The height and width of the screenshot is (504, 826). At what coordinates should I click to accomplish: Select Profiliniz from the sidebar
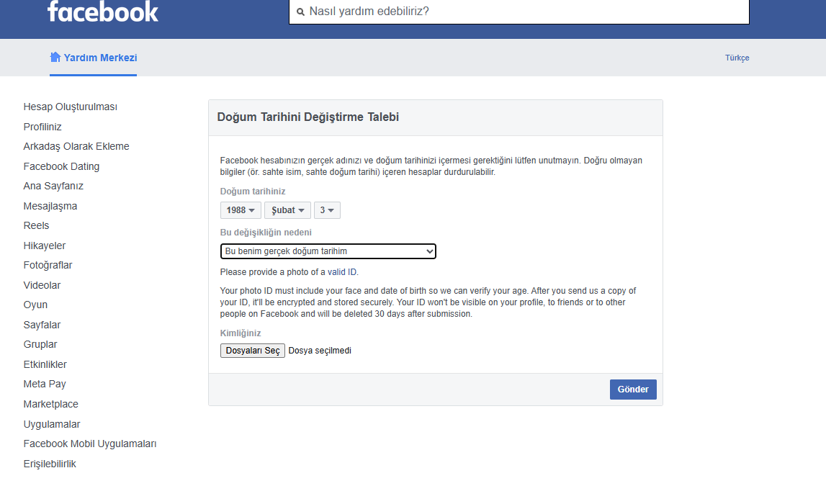pos(43,126)
